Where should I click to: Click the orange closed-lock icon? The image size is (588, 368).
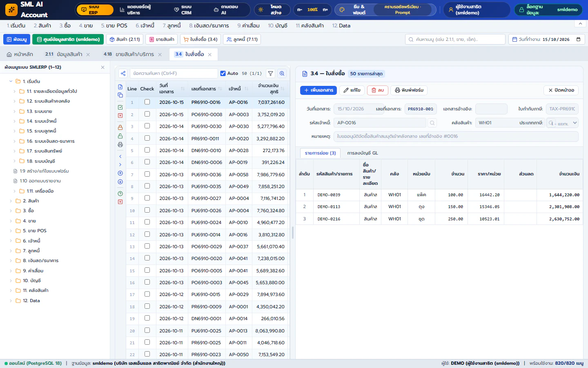[120, 128]
